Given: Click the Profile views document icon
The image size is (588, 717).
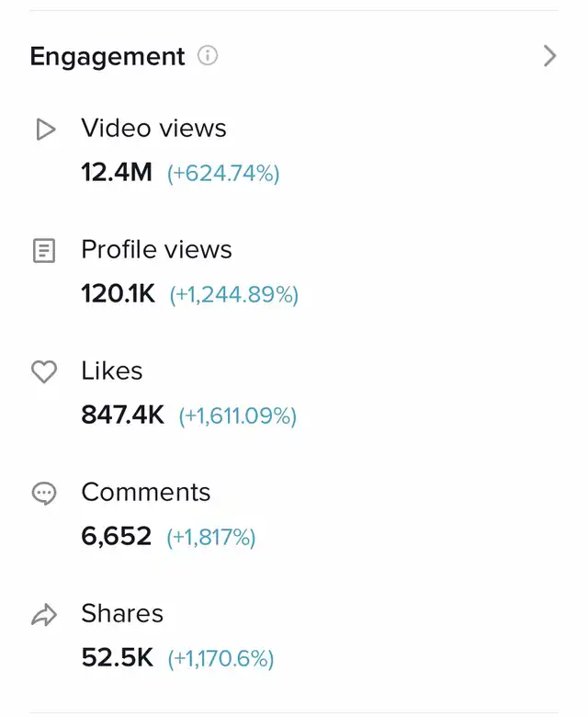Looking at the screenshot, I should click(x=44, y=251).
